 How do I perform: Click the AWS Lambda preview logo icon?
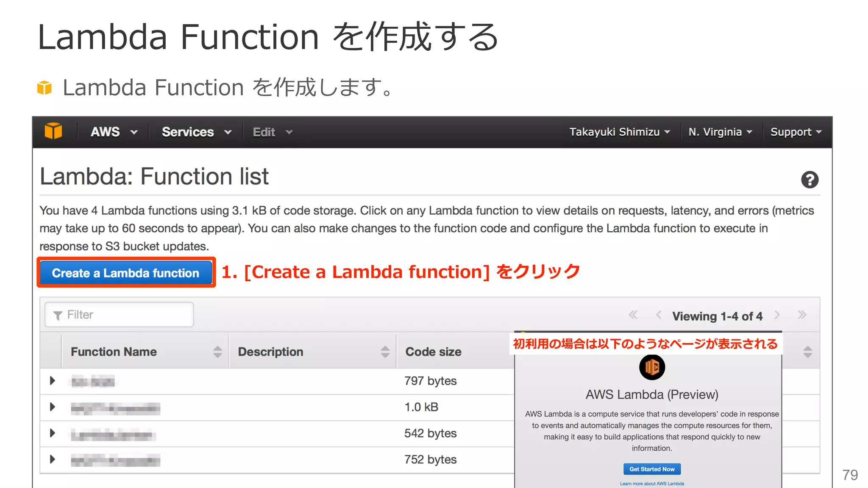point(652,367)
